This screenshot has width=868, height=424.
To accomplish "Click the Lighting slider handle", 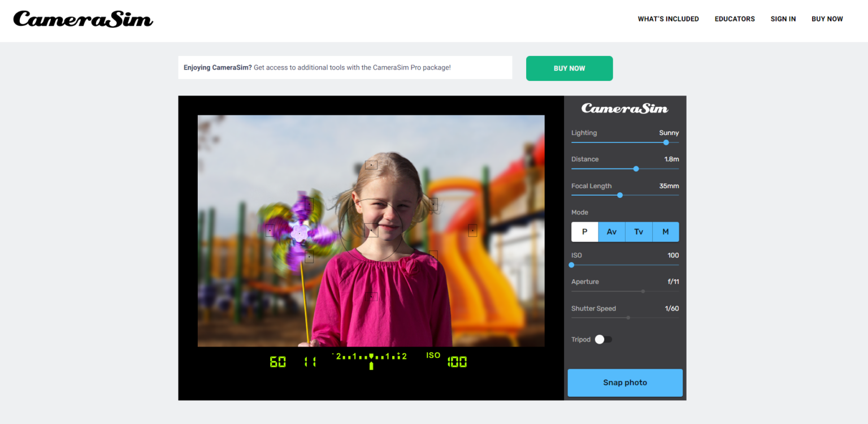I will pos(666,142).
